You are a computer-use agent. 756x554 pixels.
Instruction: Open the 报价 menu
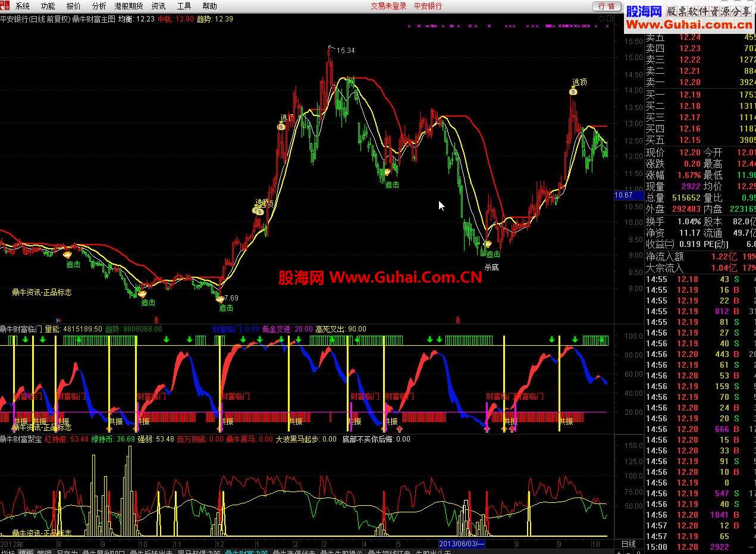pos(74,6)
